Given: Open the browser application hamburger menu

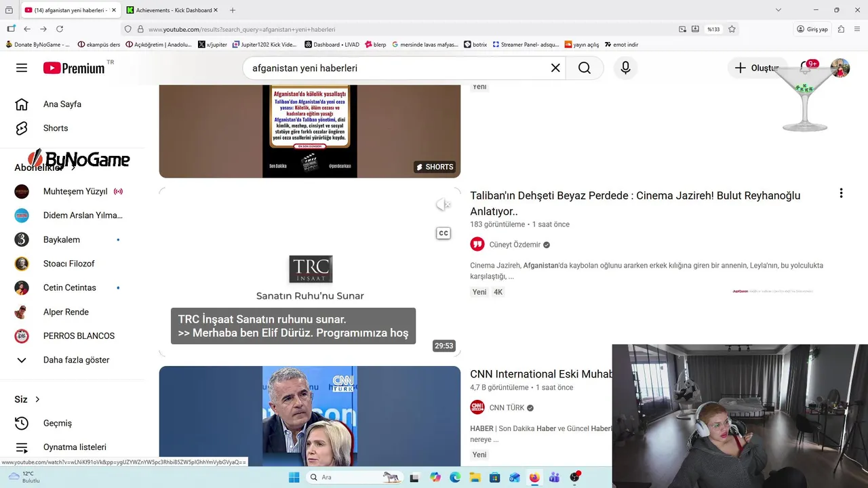Looking at the screenshot, I should (857, 29).
